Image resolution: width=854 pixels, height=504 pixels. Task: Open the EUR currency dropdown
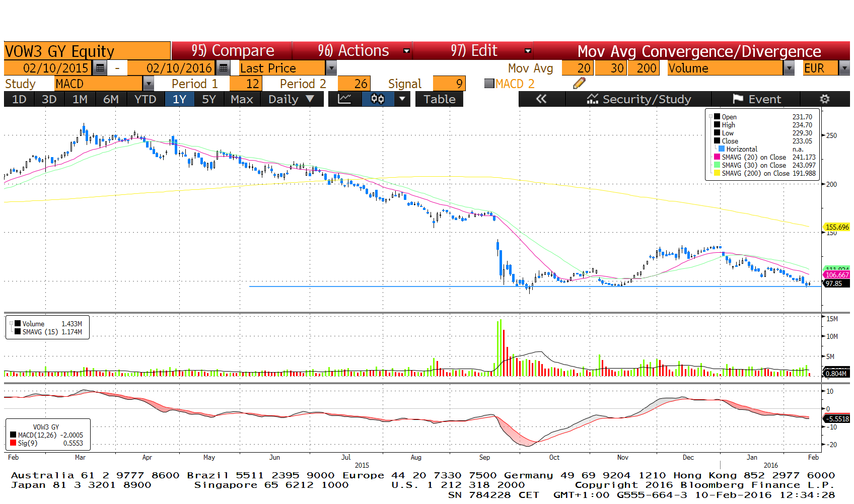tap(844, 68)
